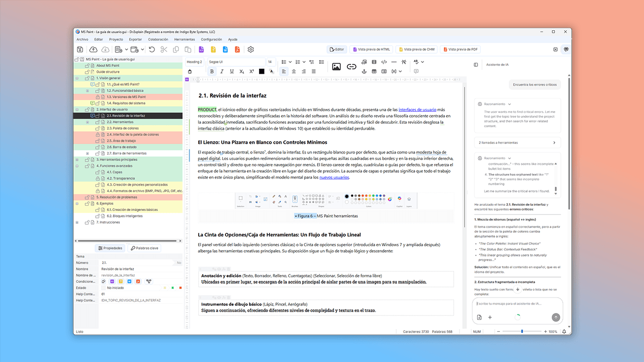Select the Editor view button
Screen dimensions: 644x362
tap(337, 50)
